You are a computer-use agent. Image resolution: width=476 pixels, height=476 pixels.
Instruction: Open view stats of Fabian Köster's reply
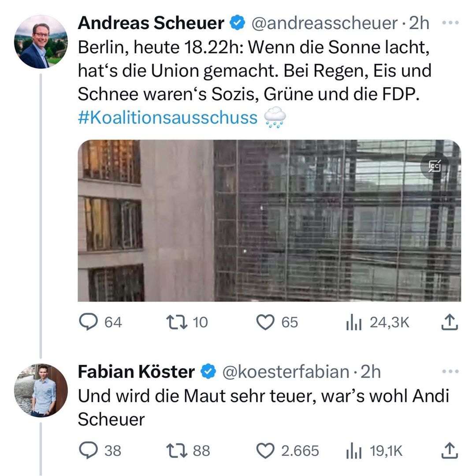(354, 450)
